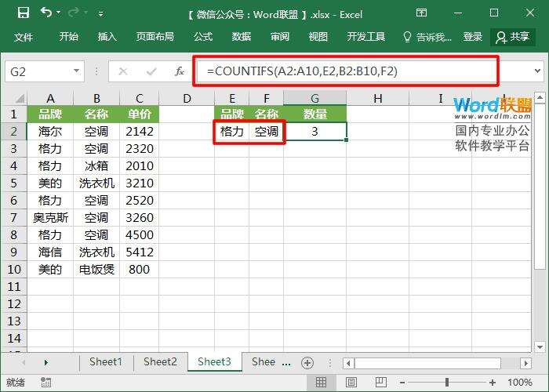The image size is (549, 392).
Task: Switch to the 开始 ribbon tab
Action: click(x=69, y=36)
